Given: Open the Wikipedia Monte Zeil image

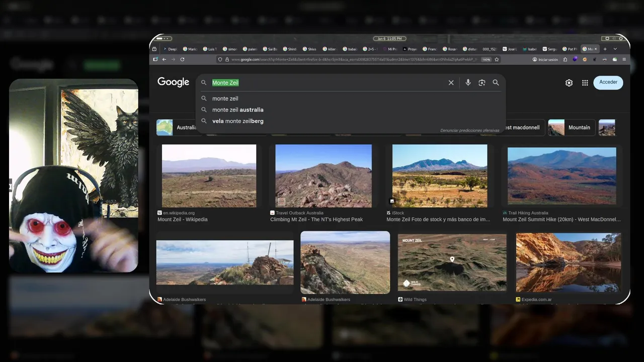Looking at the screenshot, I should [209, 176].
